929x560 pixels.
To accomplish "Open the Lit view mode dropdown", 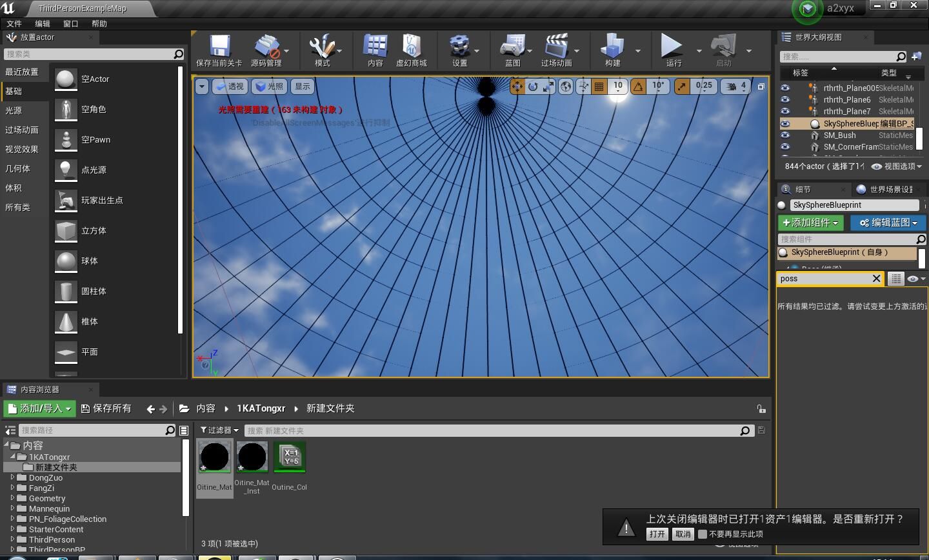I will click(270, 86).
